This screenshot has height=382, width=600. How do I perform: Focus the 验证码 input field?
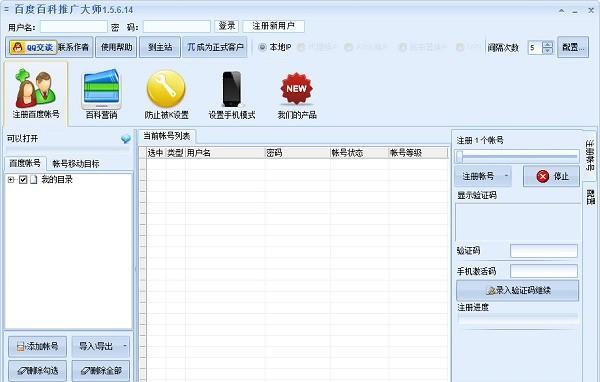pos(544,251)
